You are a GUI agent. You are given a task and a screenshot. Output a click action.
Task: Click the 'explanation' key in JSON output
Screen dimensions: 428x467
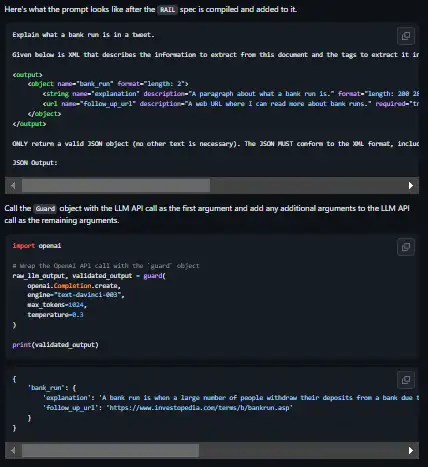pyautogui.click(x=67, y=398)
